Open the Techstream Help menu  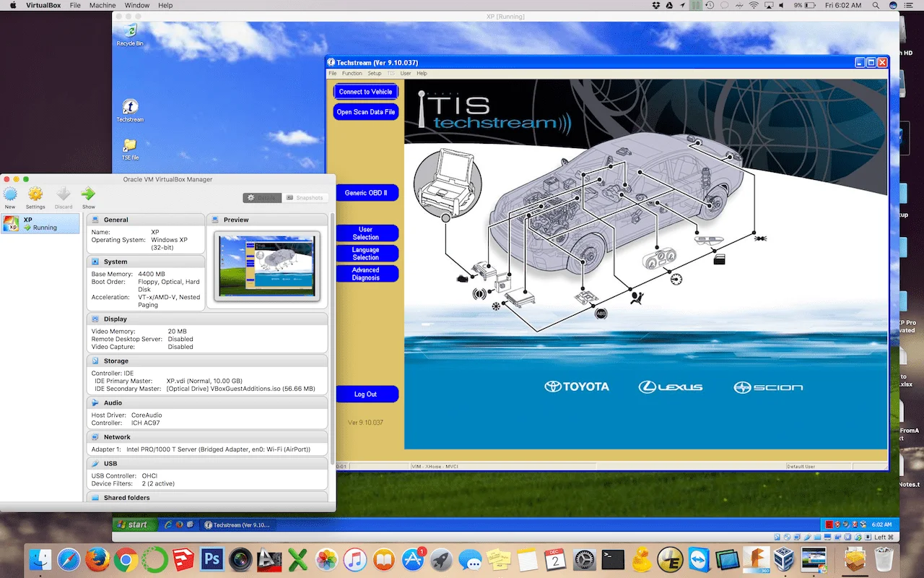422,74
